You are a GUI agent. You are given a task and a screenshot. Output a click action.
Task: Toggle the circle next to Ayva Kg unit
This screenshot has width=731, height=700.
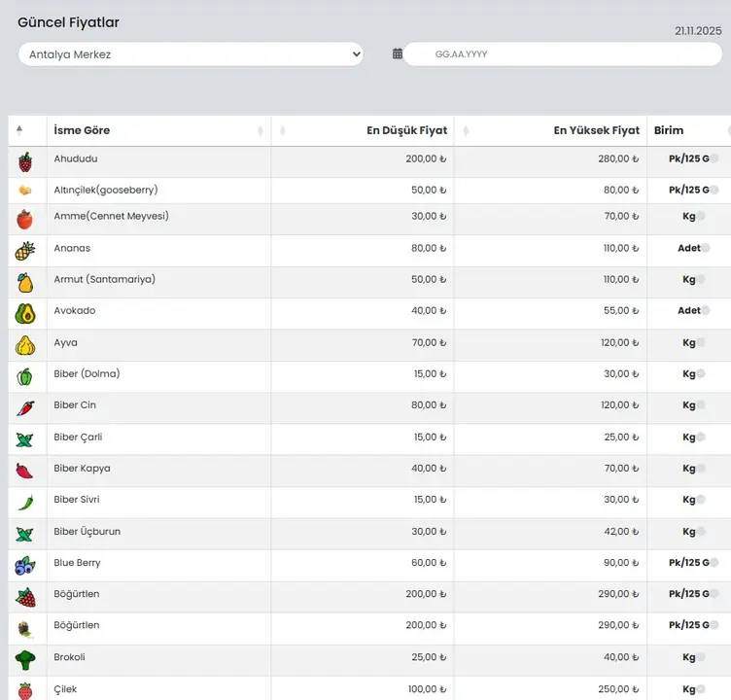[700, 343]
